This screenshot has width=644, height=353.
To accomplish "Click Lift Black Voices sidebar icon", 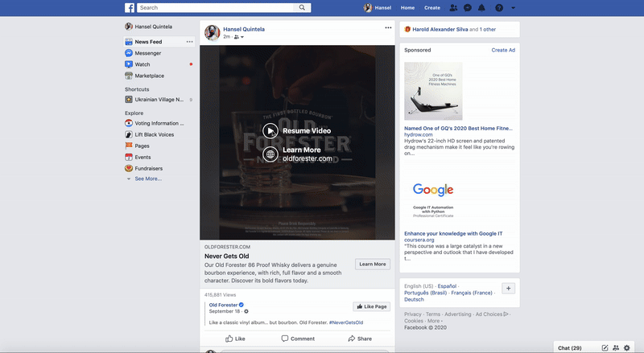I will pyautogui.click(x=129, y=134).
